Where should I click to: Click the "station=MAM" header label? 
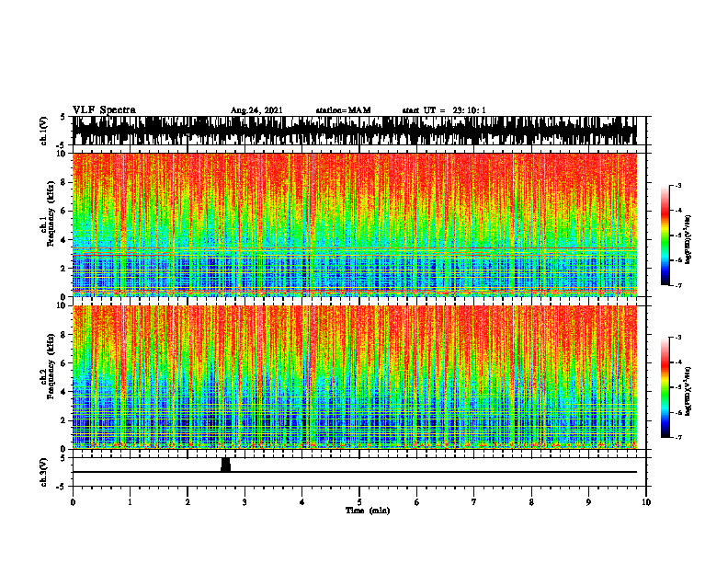click(343, 110)
